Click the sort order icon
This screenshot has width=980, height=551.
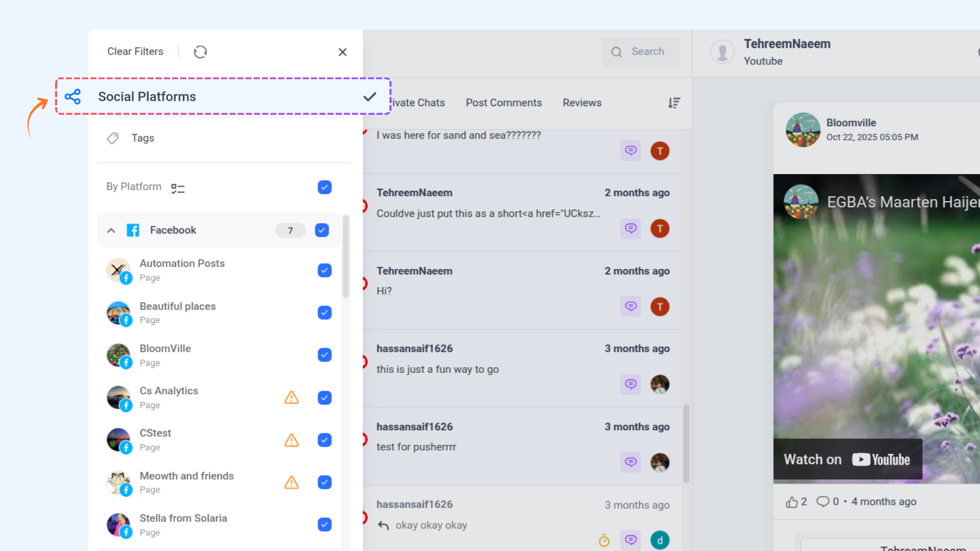tap(674, 103)
